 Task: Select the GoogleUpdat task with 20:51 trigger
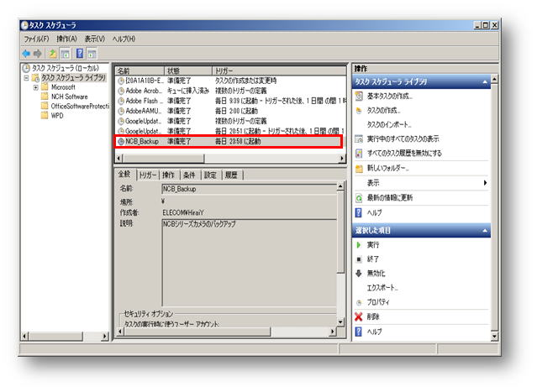coord(230,131)
